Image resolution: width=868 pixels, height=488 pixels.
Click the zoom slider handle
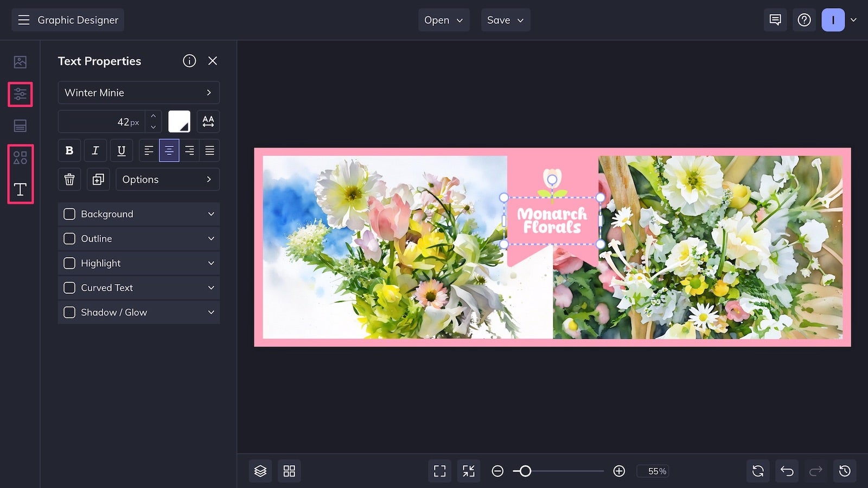pyautogui.click(x=525, y=471)
